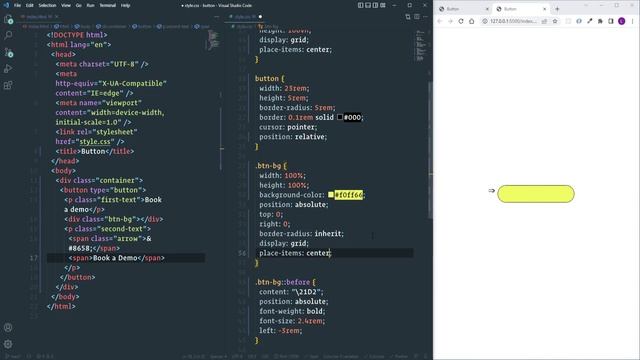Click the style.css vertical scrollbar
This screenshot has width=640, height=360.
tap(430, 149)
